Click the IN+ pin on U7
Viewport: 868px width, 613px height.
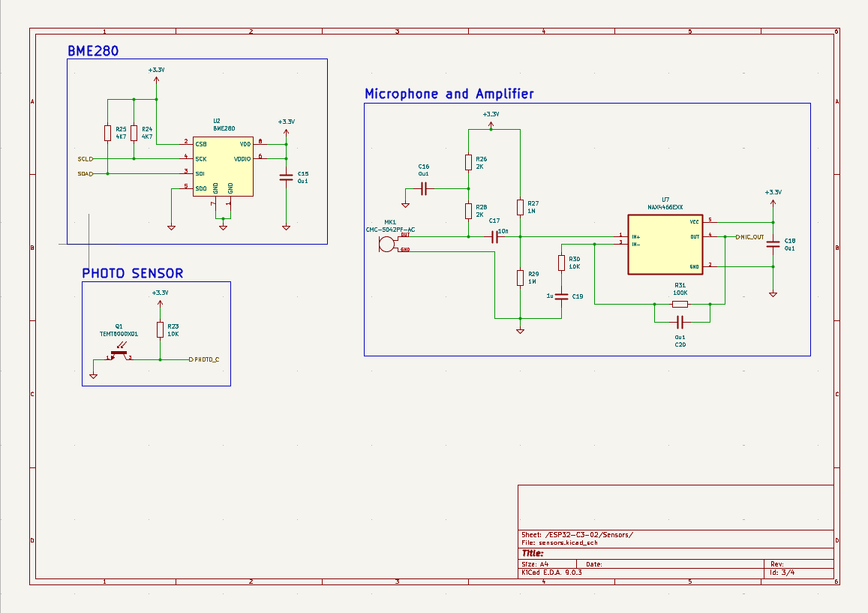[635, 237]
